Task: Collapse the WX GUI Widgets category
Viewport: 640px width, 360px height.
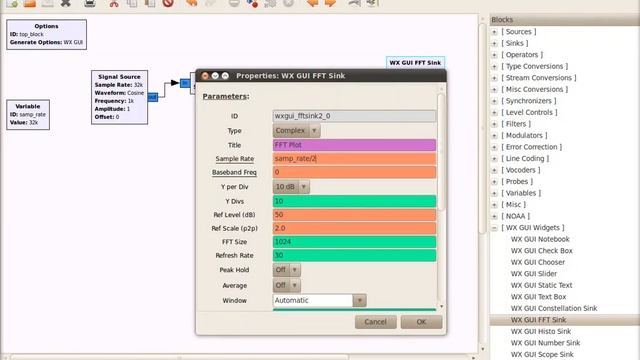Action: [x=494, y=228]
